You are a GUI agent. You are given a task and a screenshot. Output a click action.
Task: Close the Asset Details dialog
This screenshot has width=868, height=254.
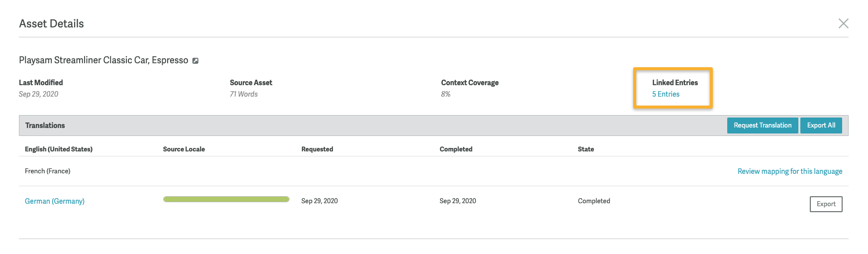(x=843, y=23)
